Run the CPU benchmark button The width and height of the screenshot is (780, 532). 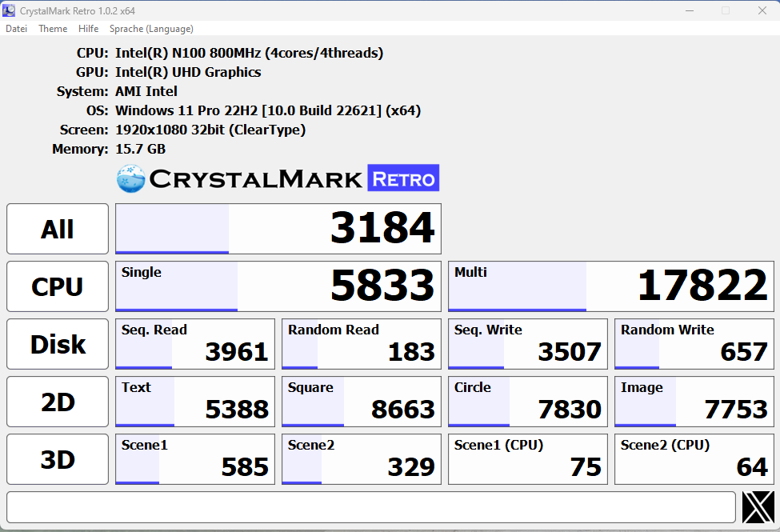pyautogui.click(x=58, y=286)
